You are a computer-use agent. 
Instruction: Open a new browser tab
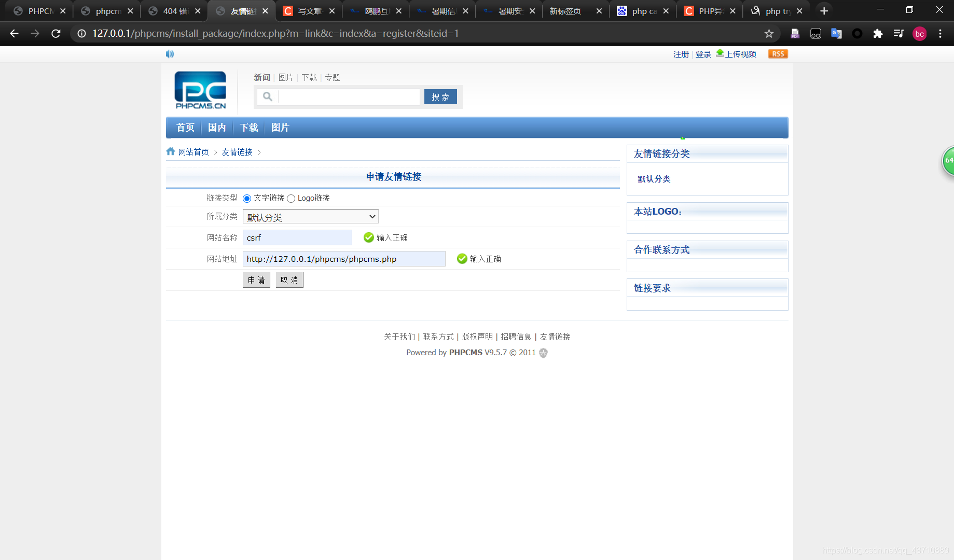point(824,11)
